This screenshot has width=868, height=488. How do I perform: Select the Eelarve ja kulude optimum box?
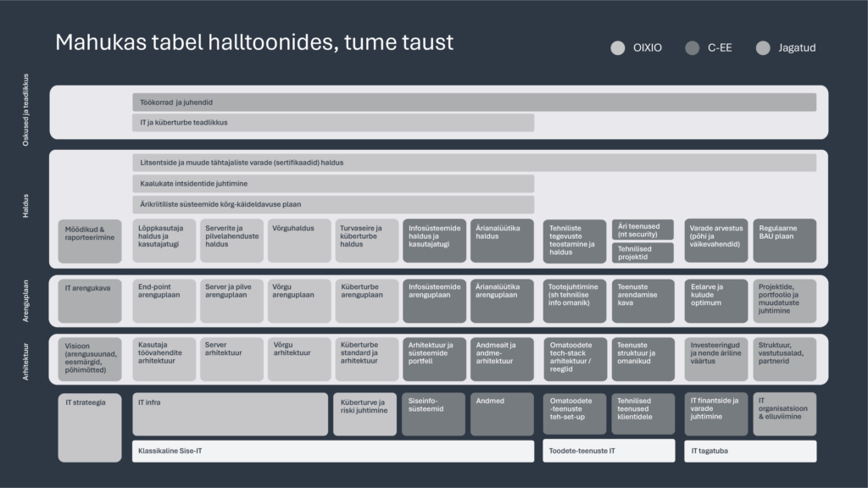[x=715, y=301]
